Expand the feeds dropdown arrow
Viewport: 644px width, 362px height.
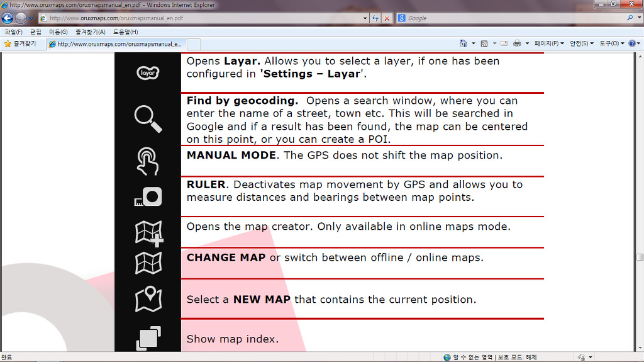[x=494, y=43]
